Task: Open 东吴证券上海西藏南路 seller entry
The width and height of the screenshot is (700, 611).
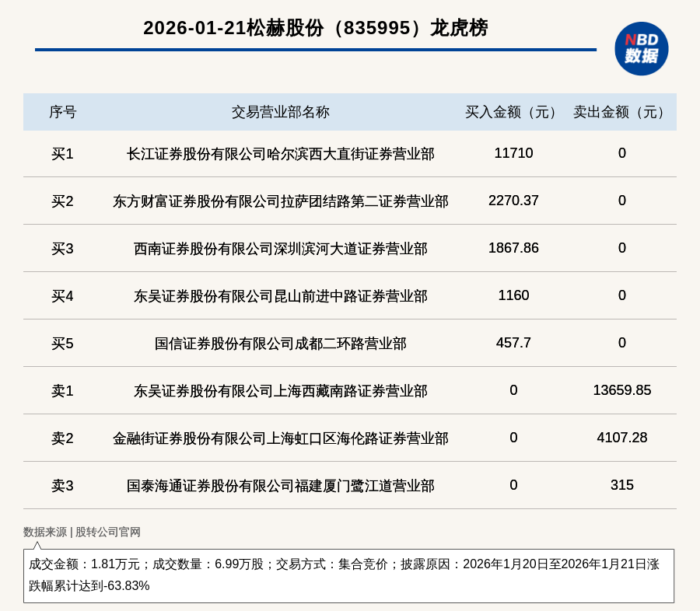Action: coord(280,391)
